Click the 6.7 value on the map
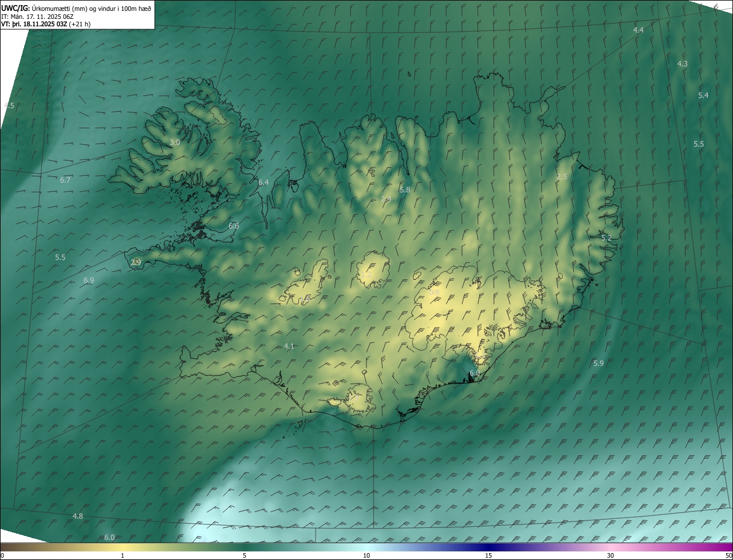733x560 pixels. 65,180
